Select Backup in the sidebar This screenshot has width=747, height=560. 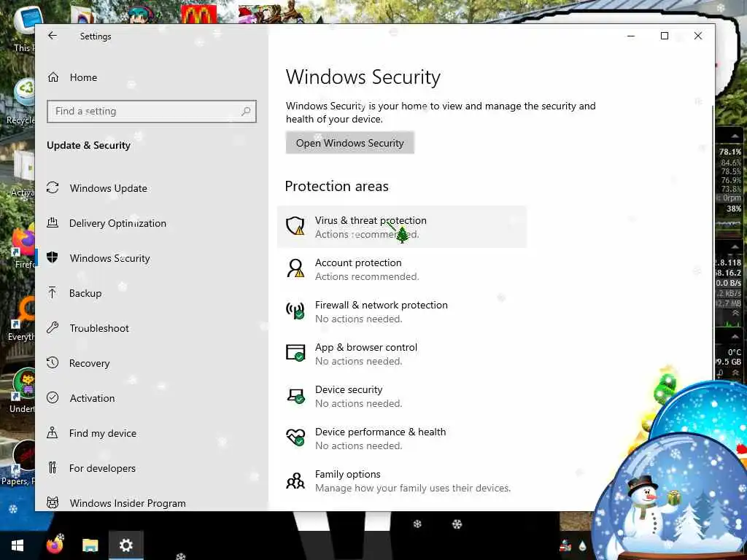tap(85, 293)
